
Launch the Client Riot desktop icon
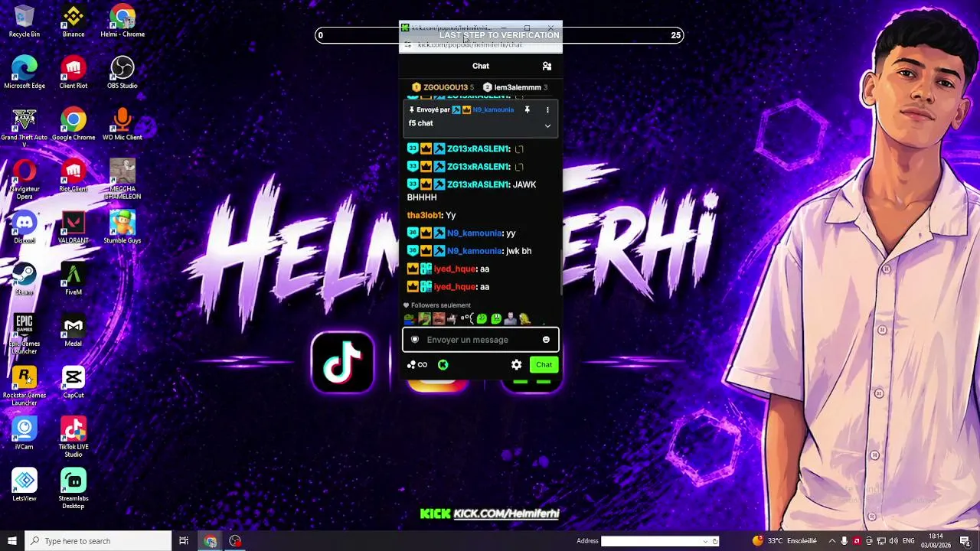73,73
